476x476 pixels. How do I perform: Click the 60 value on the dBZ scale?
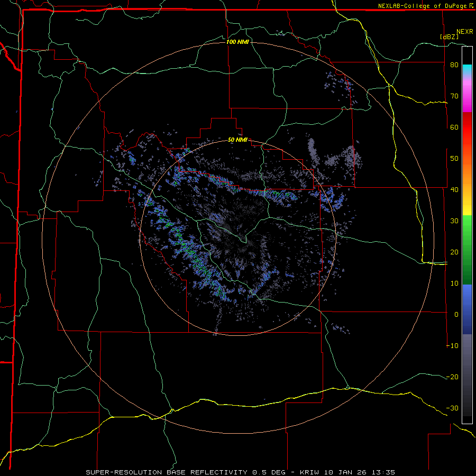(x=454, y=127)
